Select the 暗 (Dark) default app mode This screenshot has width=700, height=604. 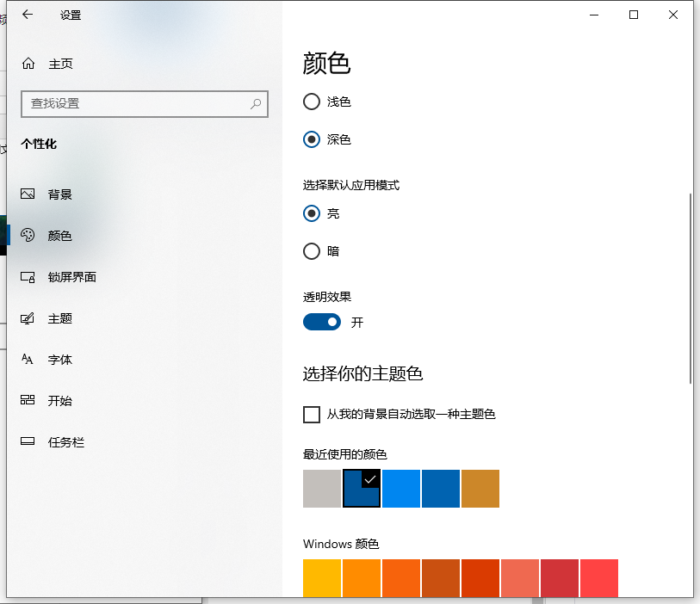tap(311, 251)
